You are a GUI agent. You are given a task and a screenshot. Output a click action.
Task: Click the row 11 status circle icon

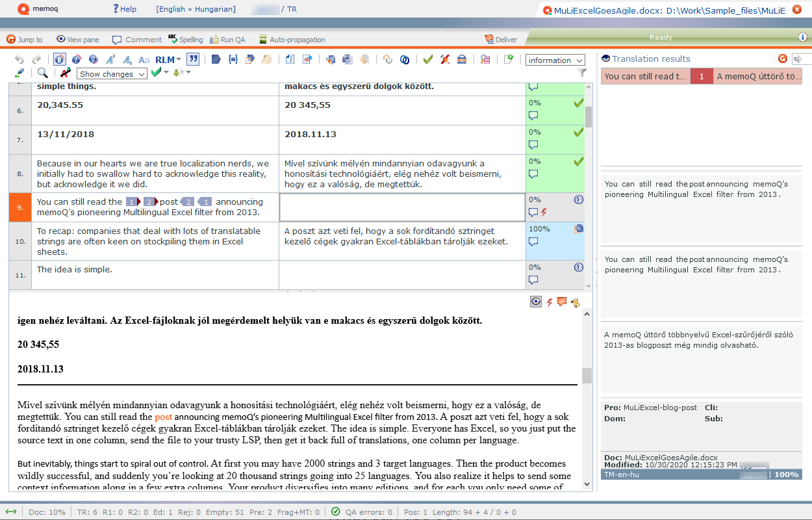click(x=579, y=267)
